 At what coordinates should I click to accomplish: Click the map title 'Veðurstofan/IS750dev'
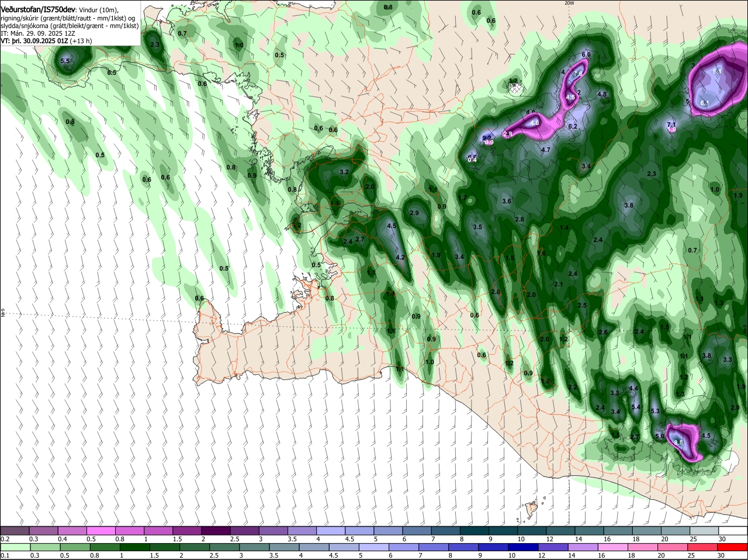[39, 10]
